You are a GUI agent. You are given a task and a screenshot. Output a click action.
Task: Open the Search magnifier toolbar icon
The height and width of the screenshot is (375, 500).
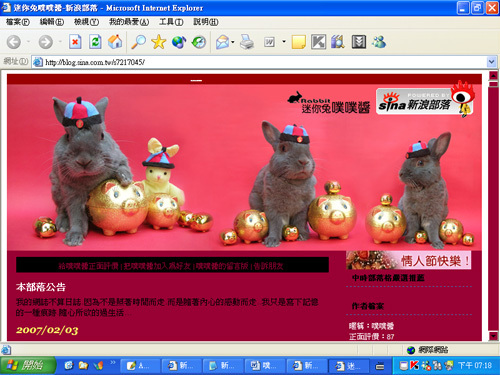138,42
